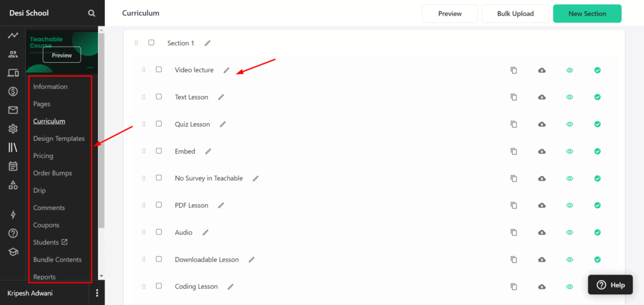Check the Section 1 checkbox
644x305 pixels.
coord(151,43)
